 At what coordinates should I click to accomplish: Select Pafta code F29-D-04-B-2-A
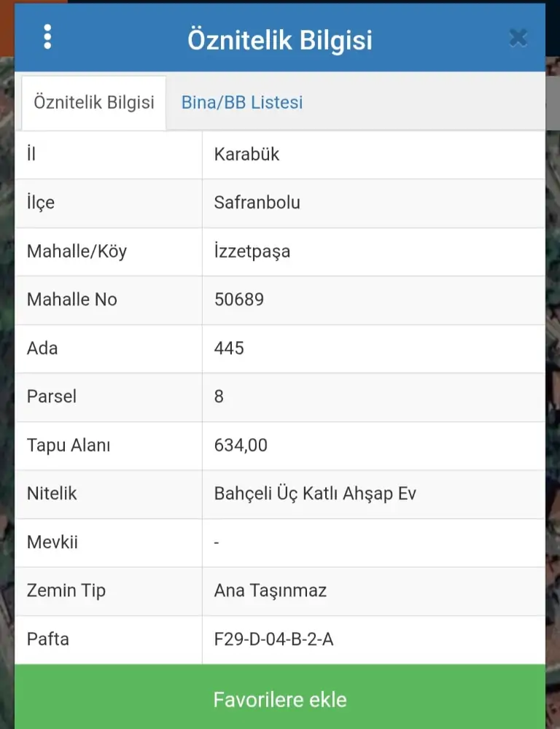pyautogui.click(x=273, y=639)
